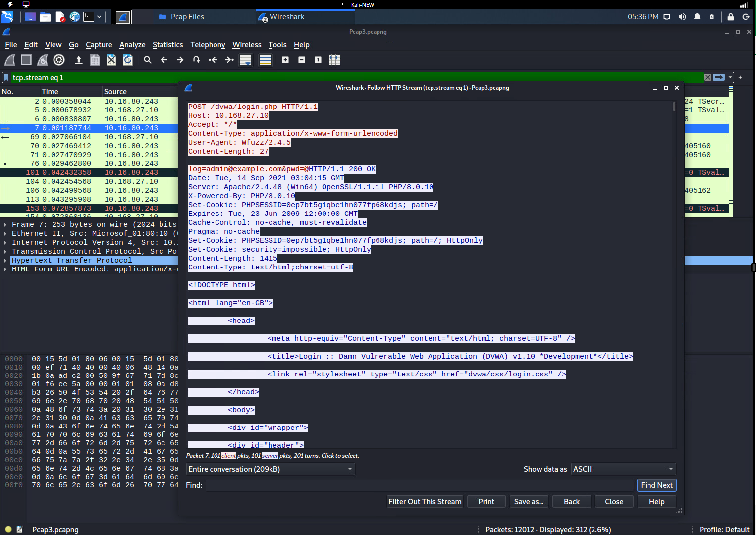The height and width of the screenshot is (535, 756).
Task: Go back in packet history
Action: coord(164,60)
